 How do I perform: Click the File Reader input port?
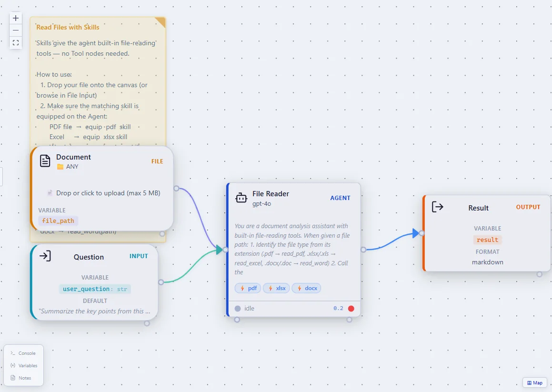[226, 250]
